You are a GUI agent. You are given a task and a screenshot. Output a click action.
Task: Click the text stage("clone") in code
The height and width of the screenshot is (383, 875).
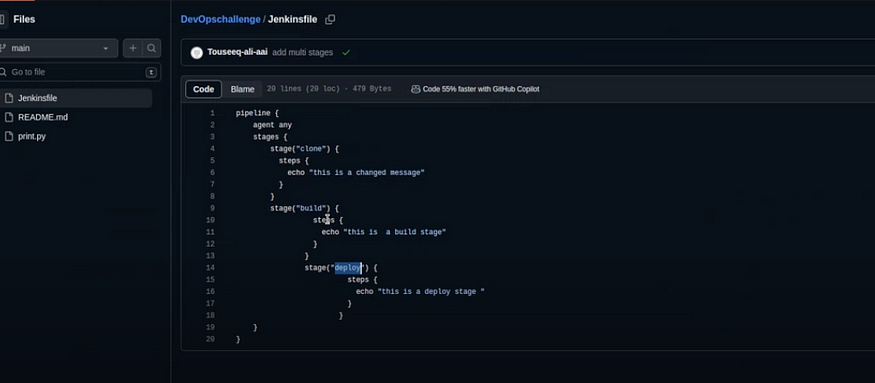tap(300, 149)
